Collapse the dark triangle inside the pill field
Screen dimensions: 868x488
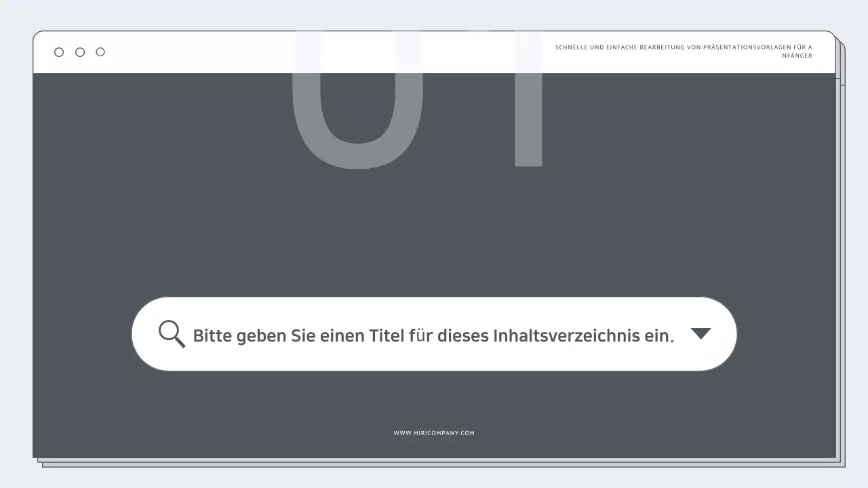[702, 333]
